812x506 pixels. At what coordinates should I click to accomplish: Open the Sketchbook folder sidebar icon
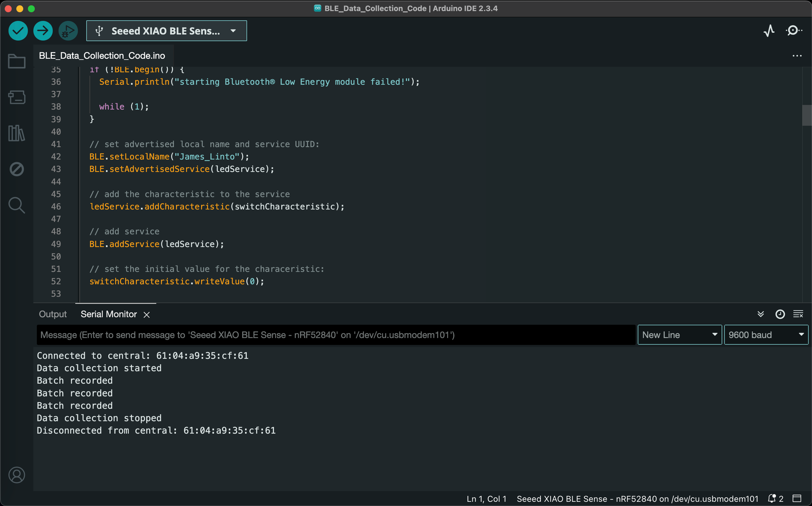coord(16,62)
